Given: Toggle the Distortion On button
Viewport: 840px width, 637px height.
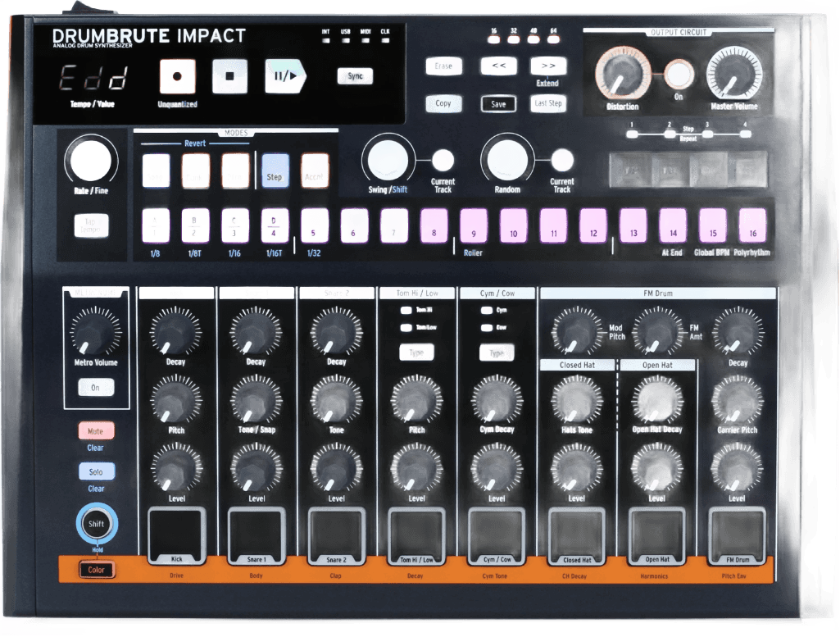Looking at the screenshot, I should click(679, 75).
